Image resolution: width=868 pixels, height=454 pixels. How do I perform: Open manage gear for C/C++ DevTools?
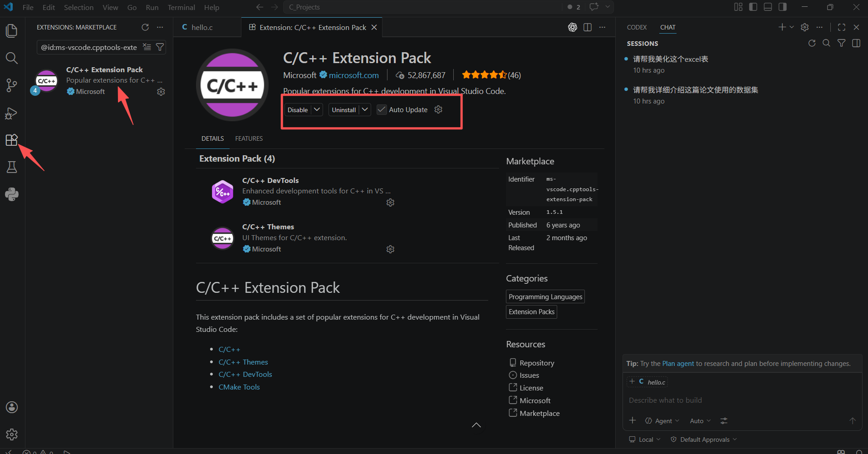[390, 202]
